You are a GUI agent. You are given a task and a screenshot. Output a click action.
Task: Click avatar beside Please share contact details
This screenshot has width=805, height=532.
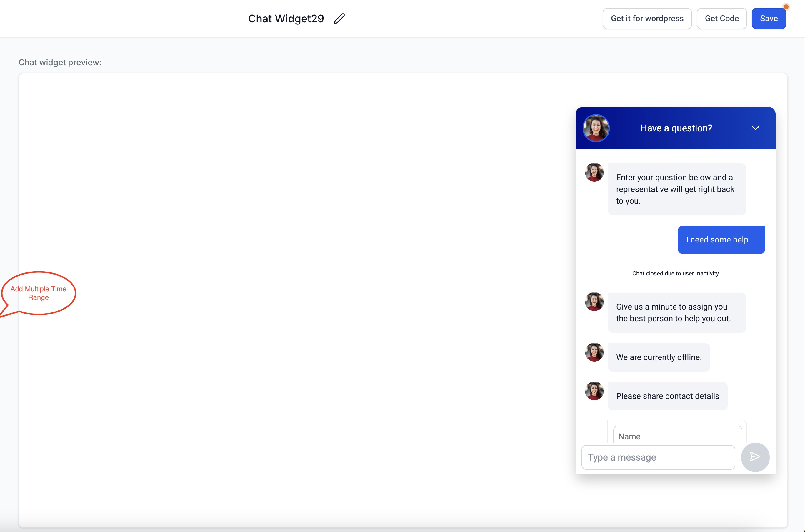[594, 391]
